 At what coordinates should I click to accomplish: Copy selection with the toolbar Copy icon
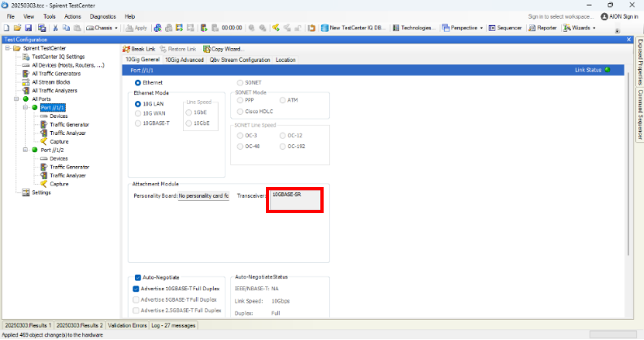pyautogui.click(x=66, y=28)
